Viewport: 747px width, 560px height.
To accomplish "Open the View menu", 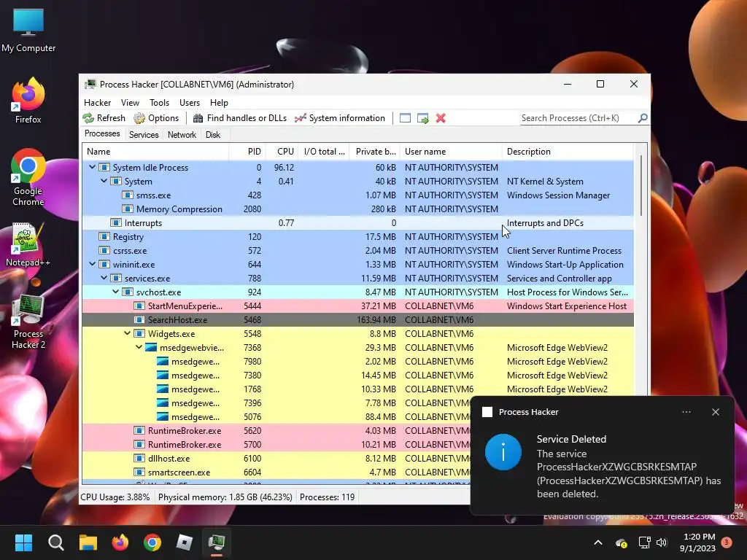I will [130, 102].
